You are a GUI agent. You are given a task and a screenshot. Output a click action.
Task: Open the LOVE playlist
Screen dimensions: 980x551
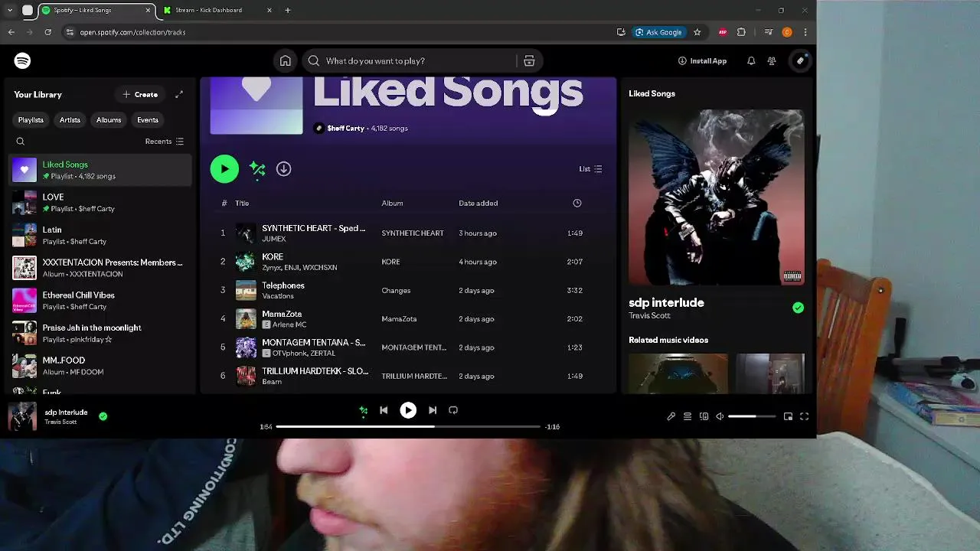pyautogui.click(x=100, y=203)
